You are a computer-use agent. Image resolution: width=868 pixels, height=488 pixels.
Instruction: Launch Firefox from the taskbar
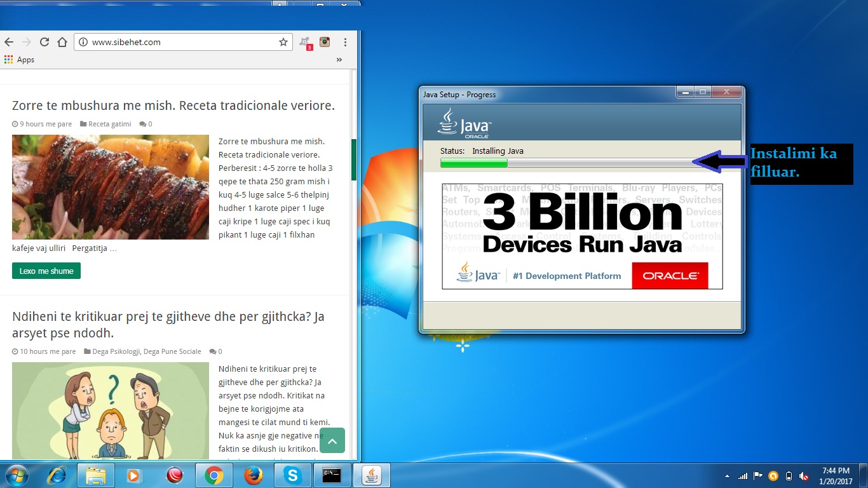pos(254,475)
